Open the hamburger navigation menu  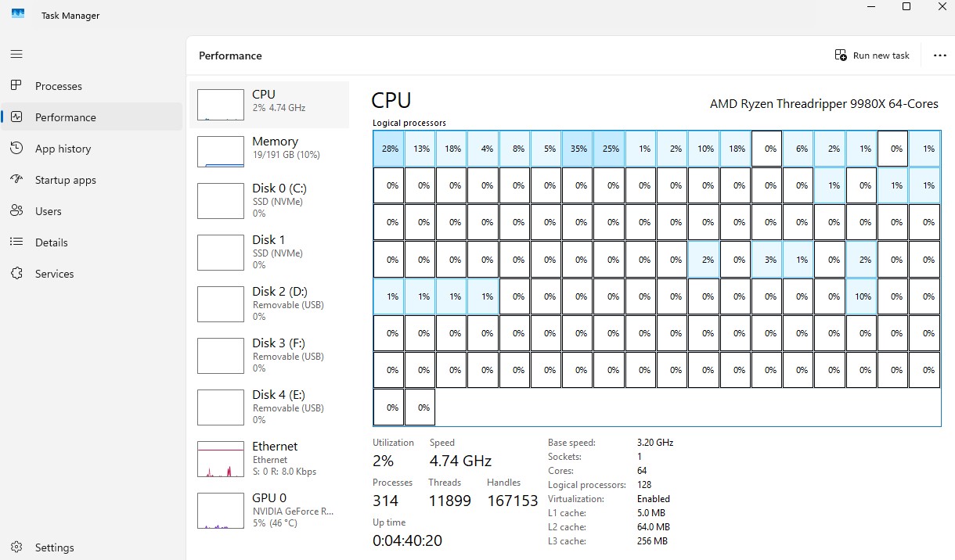click(x=16, y=55)
